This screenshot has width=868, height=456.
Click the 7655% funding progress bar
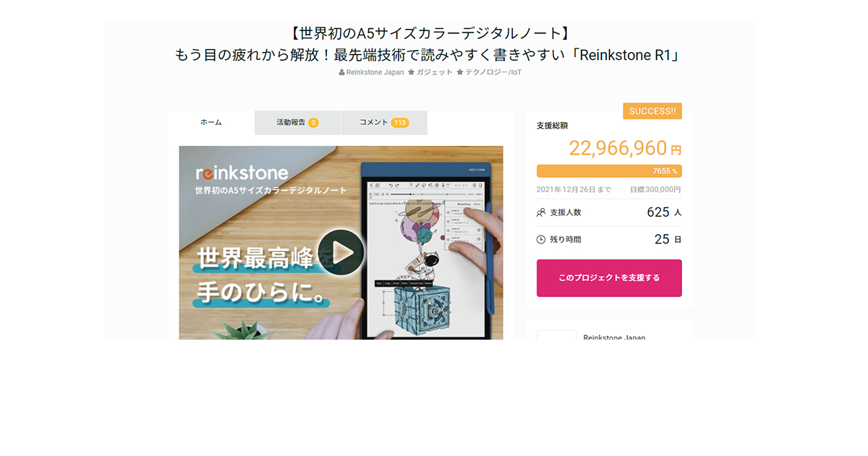609,171
